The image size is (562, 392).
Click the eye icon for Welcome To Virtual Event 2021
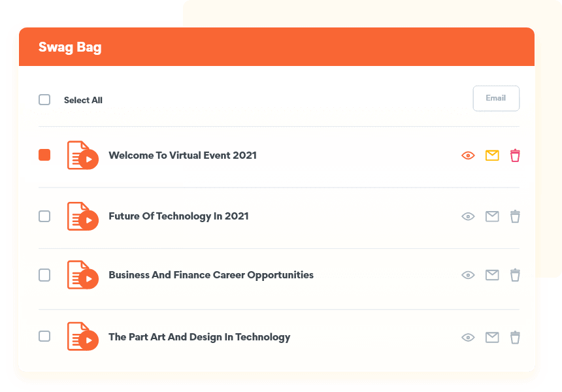[x=468, y=155]
